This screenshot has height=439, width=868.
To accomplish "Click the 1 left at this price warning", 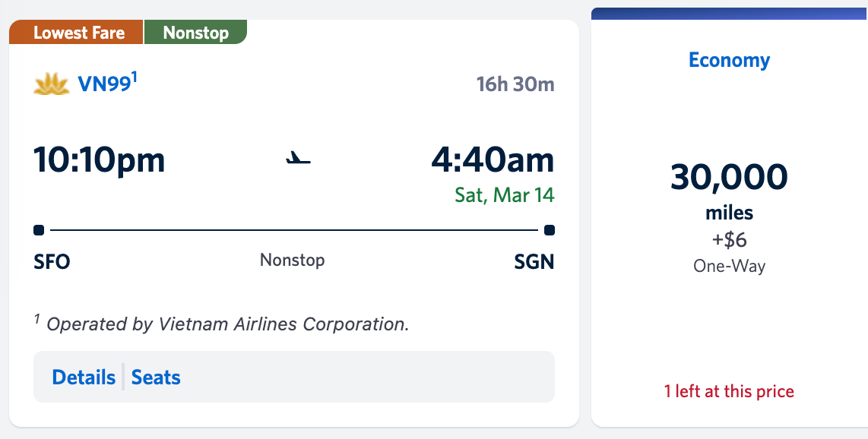I will pos(728,390).
